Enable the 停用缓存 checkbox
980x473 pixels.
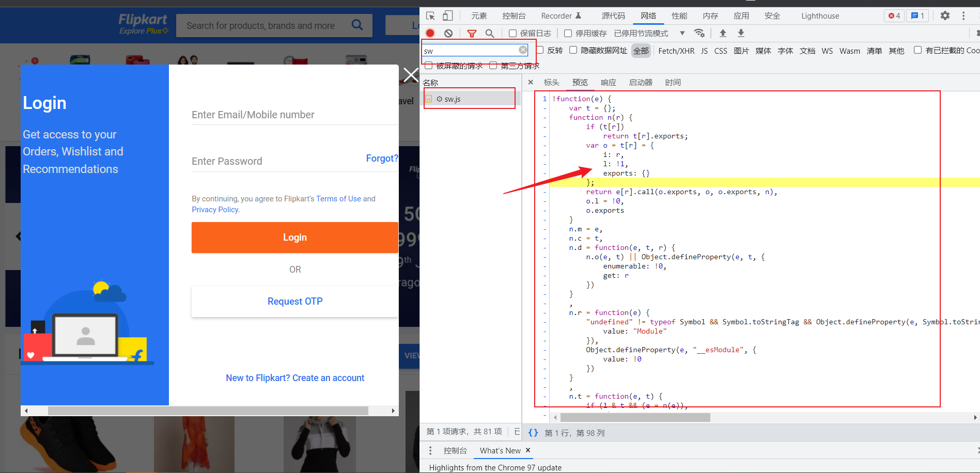[x=568, y=34]
